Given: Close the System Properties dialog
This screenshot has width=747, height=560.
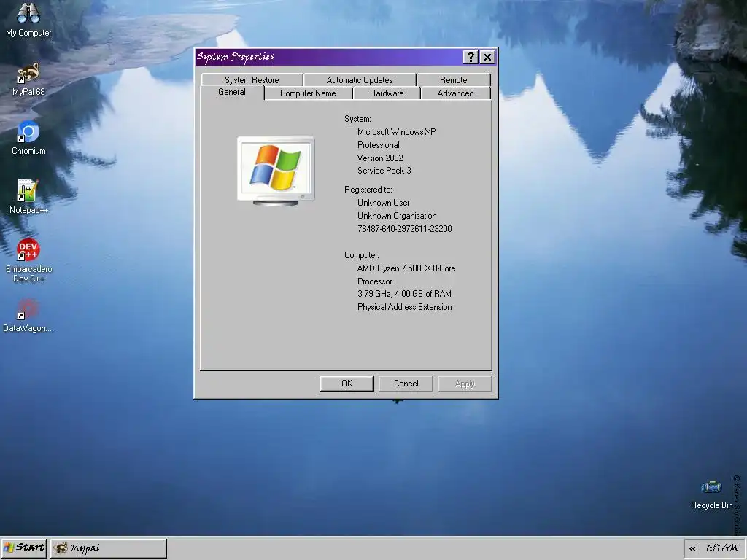Looking at the screenshot, I should click(487, 57).
